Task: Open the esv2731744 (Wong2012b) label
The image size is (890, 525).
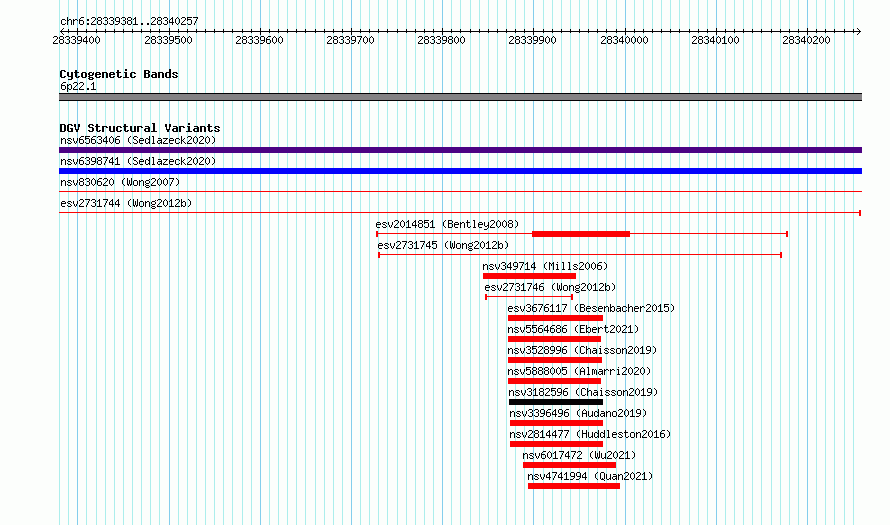Action: [x=126, y=203]
